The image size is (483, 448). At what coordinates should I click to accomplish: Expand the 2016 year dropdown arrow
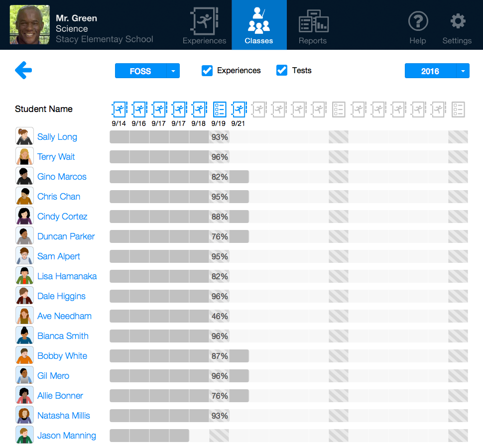[463, 71]
